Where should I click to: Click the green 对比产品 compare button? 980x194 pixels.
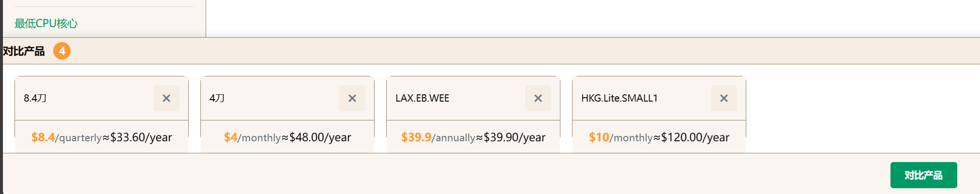tap(923, 175)
